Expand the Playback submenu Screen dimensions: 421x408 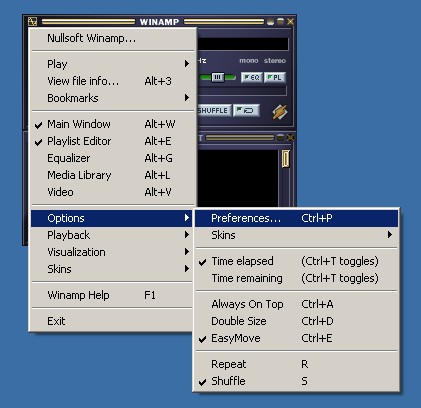112,235
